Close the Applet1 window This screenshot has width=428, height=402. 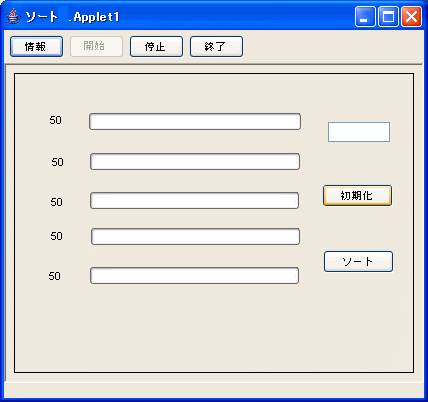tap(411, 16)
